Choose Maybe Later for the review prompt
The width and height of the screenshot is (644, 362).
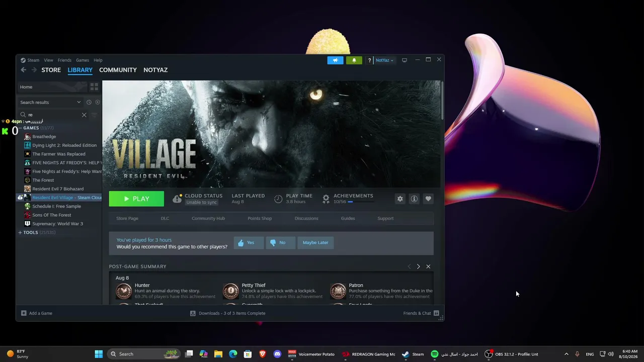tap(315, 242)
